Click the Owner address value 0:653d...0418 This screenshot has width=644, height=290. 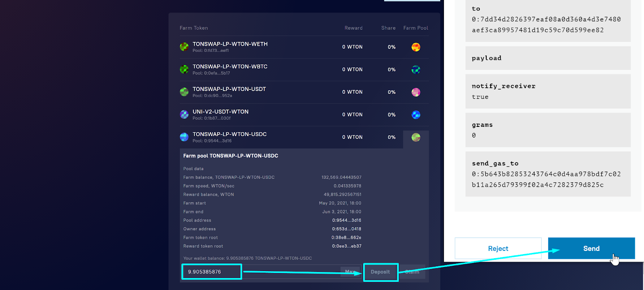pyautogui.click(x=347, y=229)
